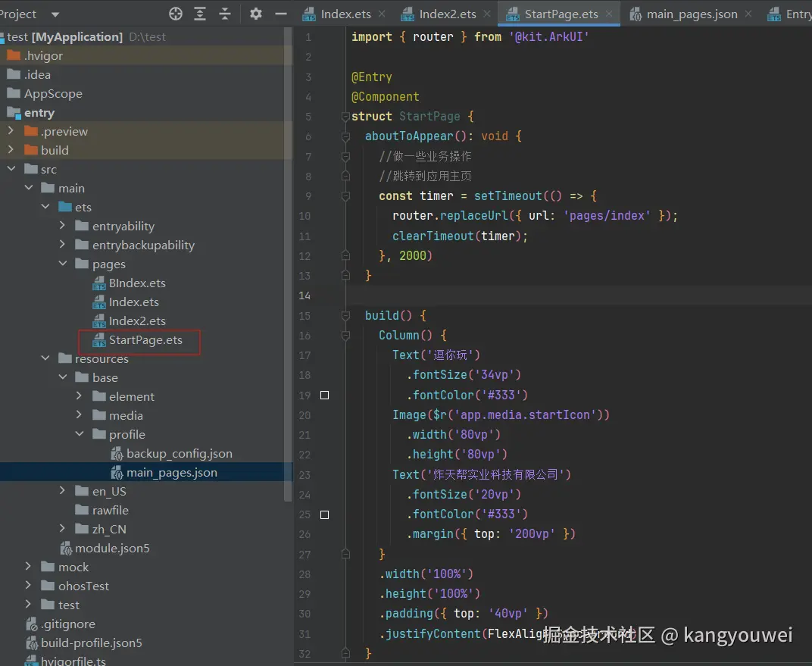Open module.json5 from the project tree
Viewport: 812px width, 666px height.
pyautogui.click(x=112, y=548)
